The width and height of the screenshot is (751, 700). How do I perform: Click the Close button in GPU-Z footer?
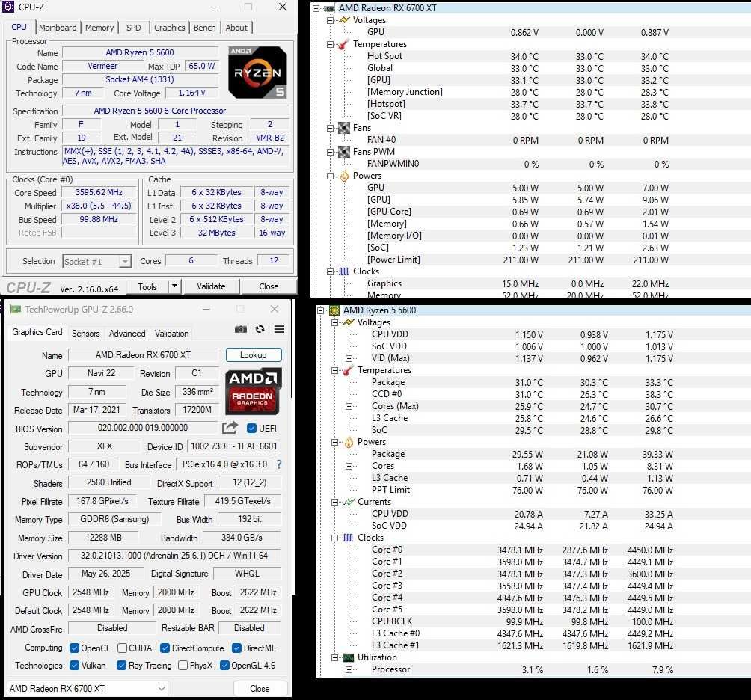pos(260,689)
